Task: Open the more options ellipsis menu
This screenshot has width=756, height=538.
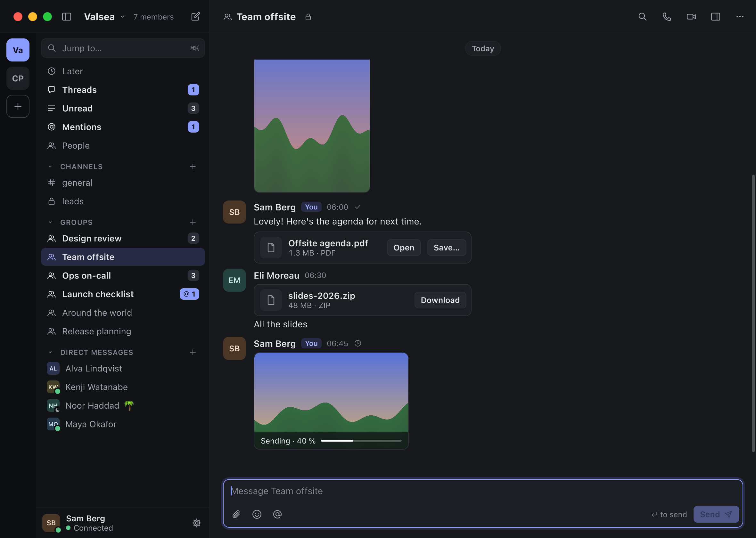Action: [x=740, y=17]
